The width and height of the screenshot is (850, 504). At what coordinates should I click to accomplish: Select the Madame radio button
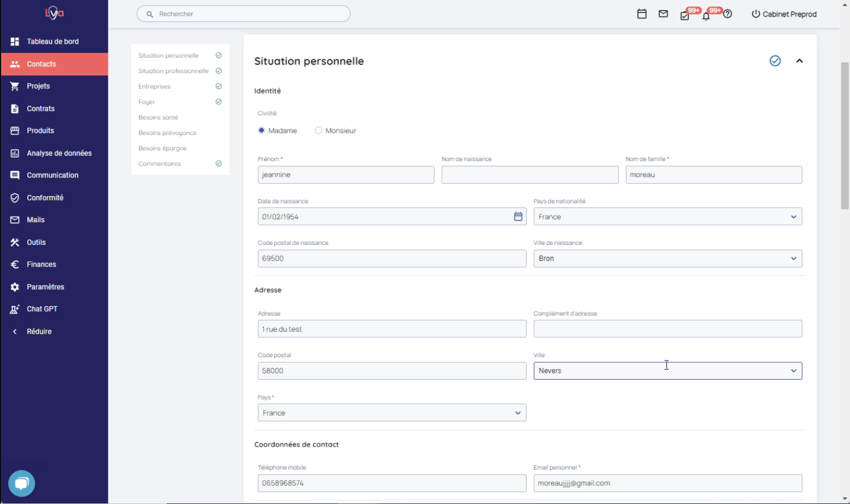click(262, 130)
